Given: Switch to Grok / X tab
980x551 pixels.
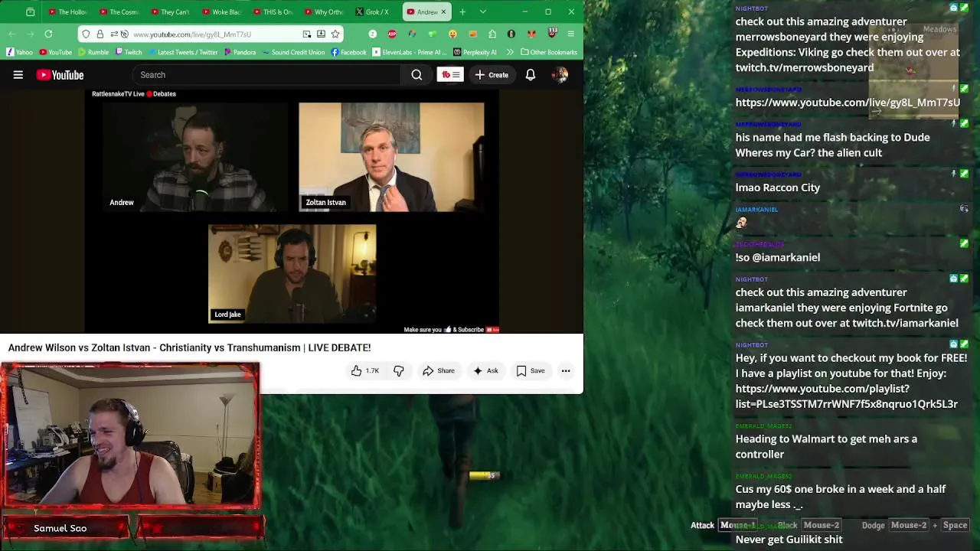Looking at the screenshot, I should click(x=373, y=12).
